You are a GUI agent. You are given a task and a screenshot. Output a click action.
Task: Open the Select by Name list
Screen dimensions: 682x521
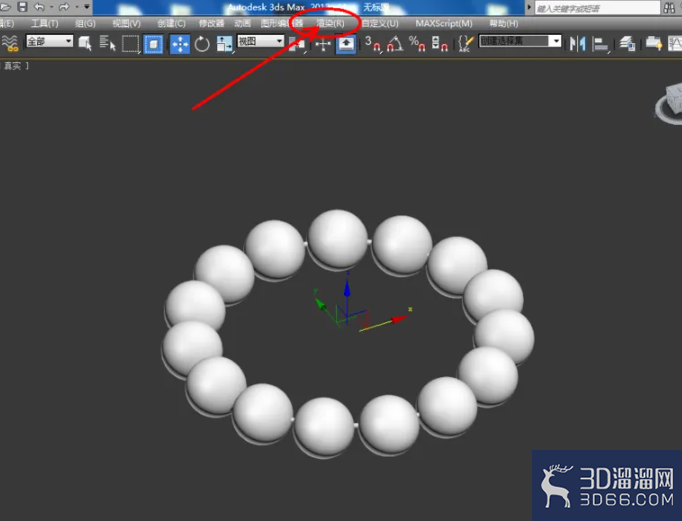tap(107, 44)
